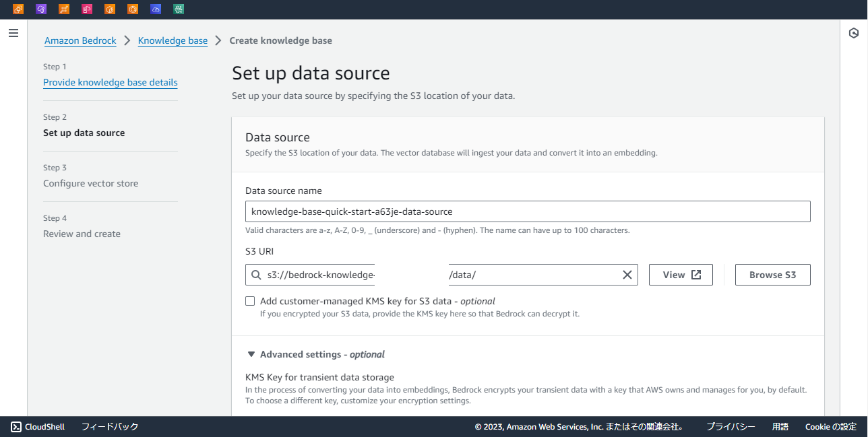Screen dimensions: 868x437
Task: Click the search magnifier icon in the S3 URI field
Action: tap(257, 275)
